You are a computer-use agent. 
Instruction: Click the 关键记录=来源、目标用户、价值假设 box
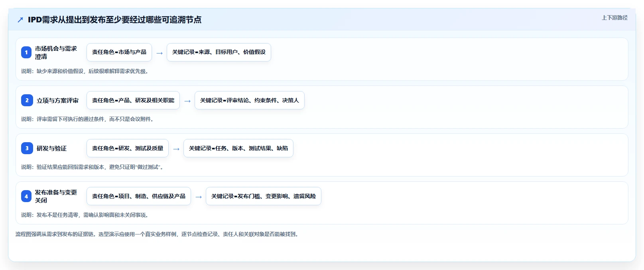click(x=219, y=52)
